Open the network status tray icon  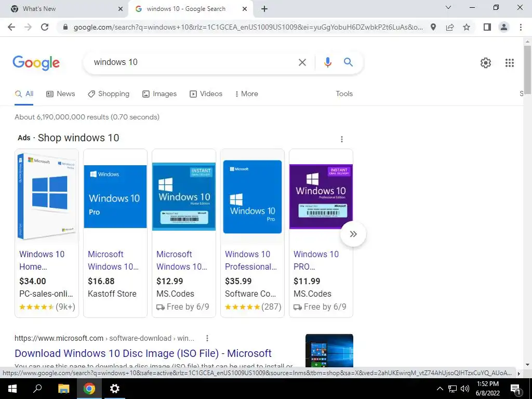tap(453, 389)
